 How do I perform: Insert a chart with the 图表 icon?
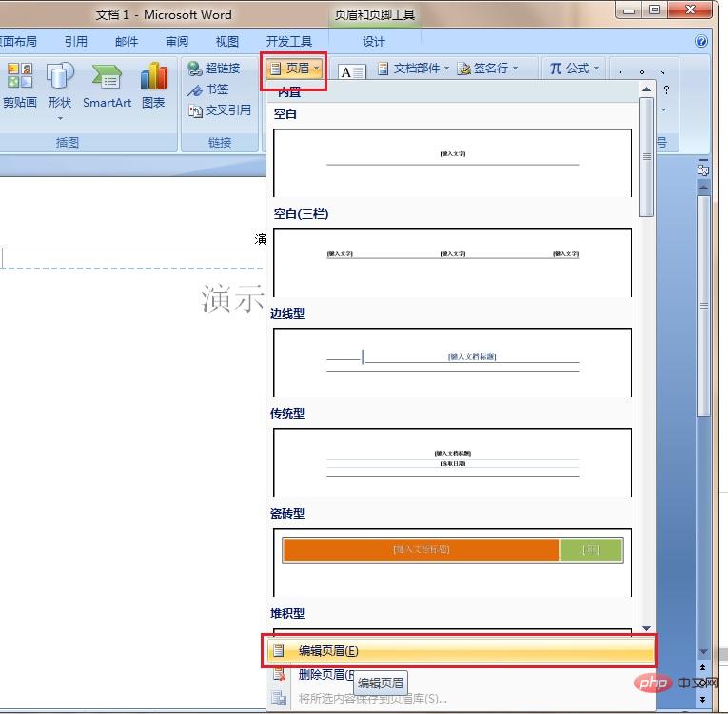(153, 86)
